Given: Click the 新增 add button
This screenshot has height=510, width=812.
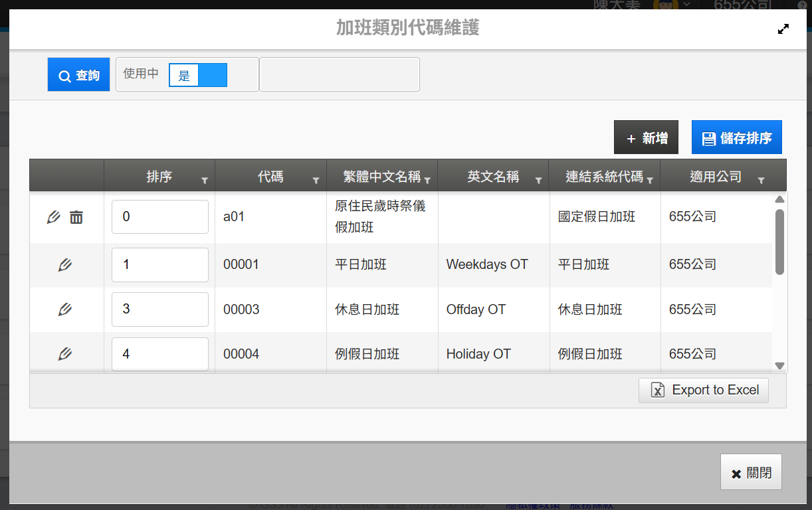Looking at the screenshot, I should [646, 137].
